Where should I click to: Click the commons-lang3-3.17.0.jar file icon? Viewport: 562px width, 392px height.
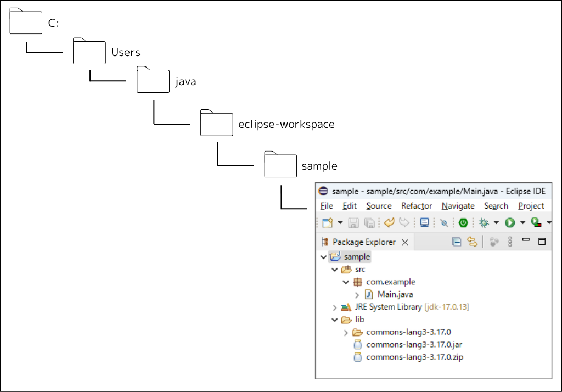358,345
